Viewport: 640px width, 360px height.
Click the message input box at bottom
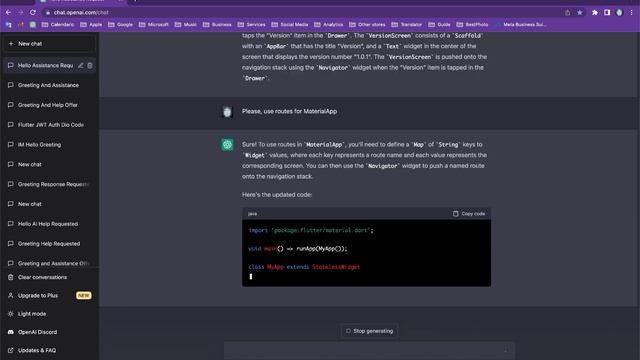click(x=369, y=351)
